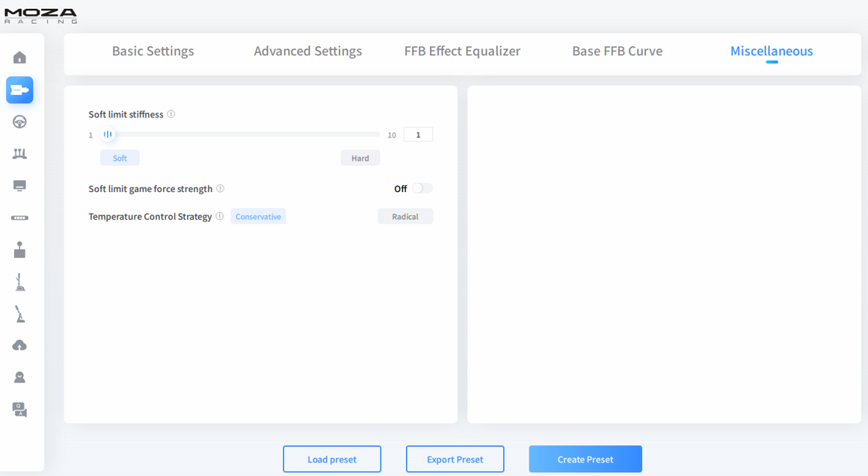
Task: Click the Export Preset button
Action: (455, 459)
